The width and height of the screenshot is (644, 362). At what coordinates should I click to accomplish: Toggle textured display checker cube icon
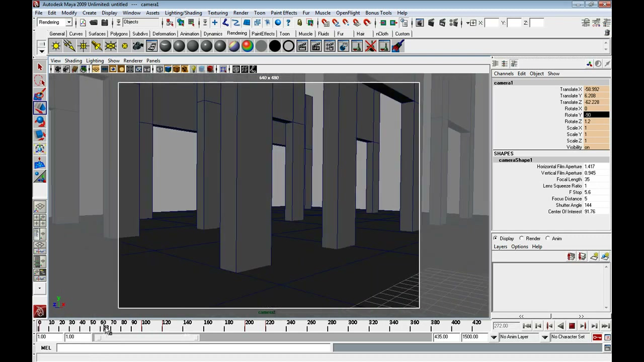185,69
